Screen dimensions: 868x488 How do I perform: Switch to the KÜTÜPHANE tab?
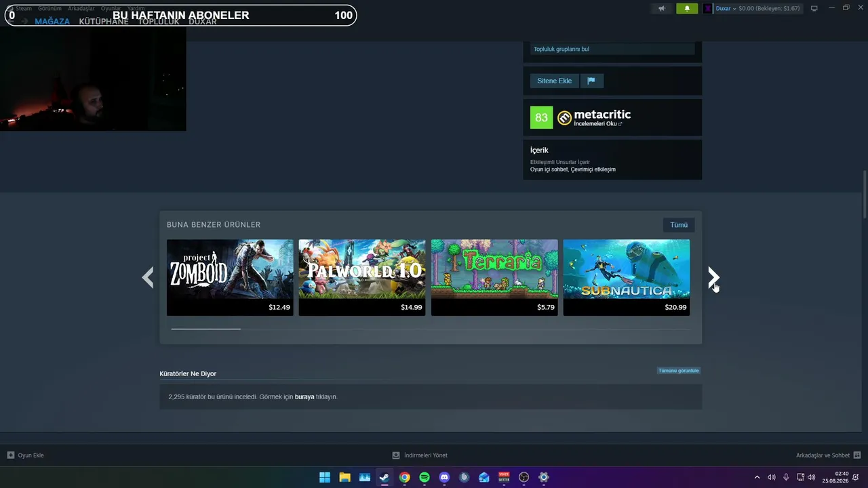click(x=104, y=21)
